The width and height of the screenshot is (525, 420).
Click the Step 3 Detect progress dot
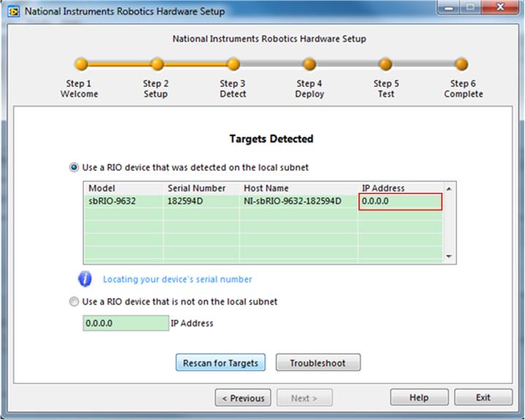click(x=234, y=64)
